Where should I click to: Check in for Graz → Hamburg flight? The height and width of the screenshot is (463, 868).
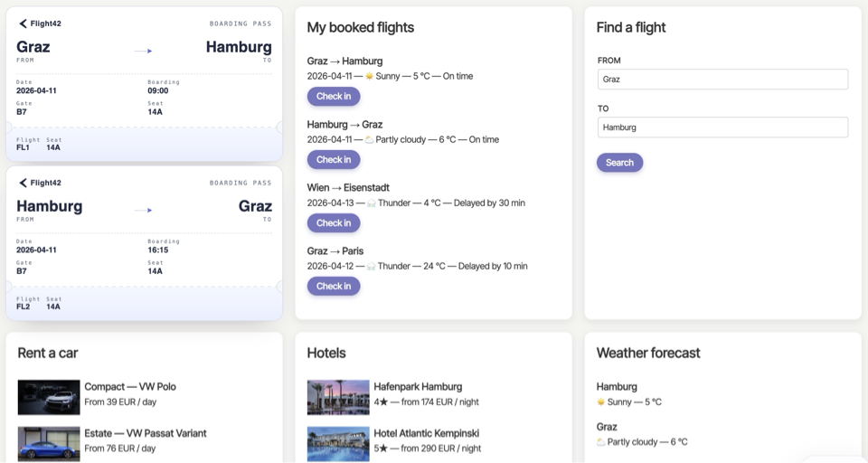334,97
